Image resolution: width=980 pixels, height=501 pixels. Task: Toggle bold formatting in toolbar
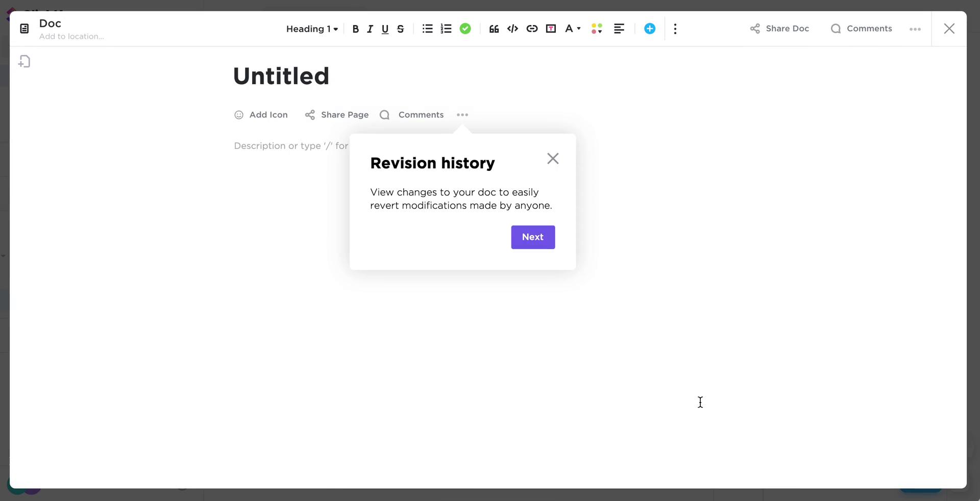click(356, 29)
